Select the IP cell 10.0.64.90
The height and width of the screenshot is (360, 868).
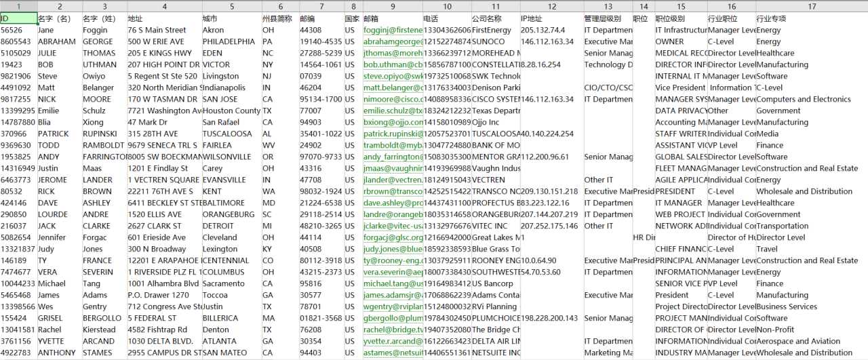click(551, 260)
